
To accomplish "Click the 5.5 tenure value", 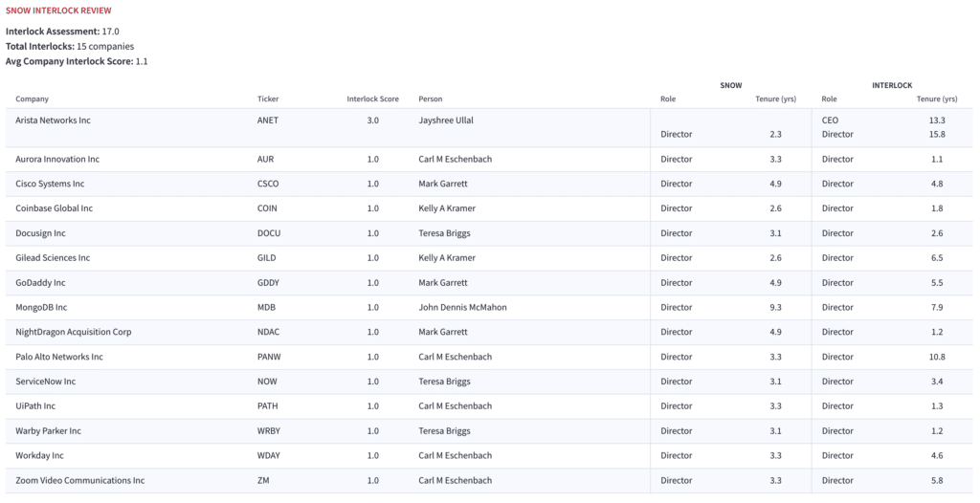I will pos(937,282).
